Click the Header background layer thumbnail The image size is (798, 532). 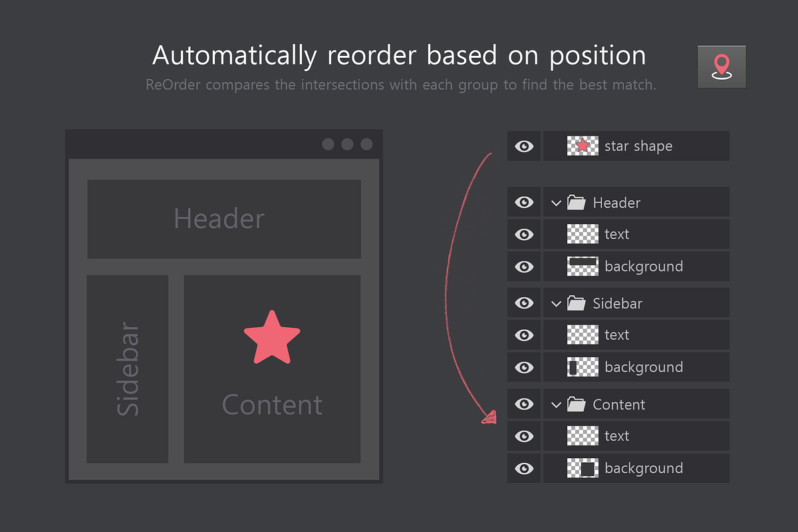pyautogui.click(x=583, y=266)
